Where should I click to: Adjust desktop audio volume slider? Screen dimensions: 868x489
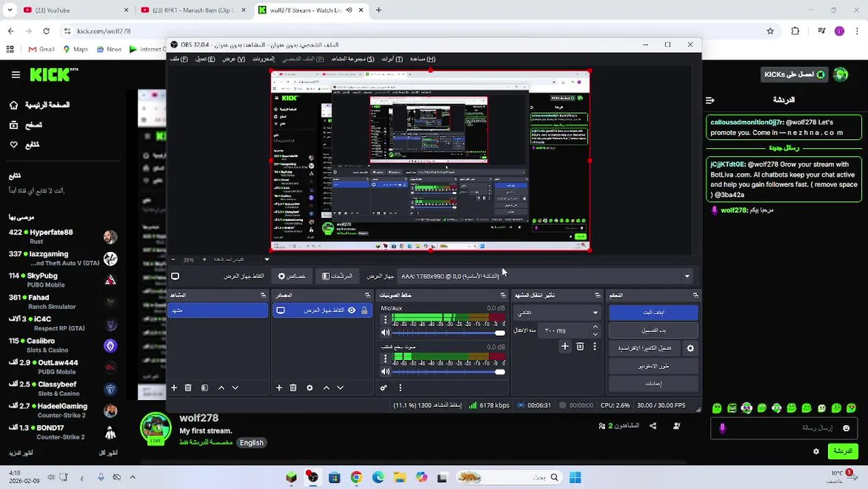[x=448, y=372]
